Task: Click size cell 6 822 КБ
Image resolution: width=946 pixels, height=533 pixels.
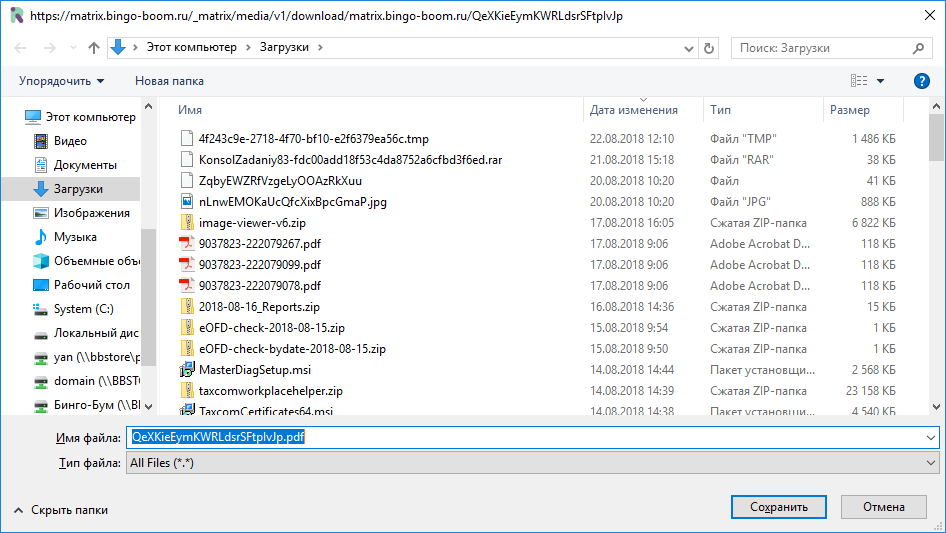Action: 874,223
